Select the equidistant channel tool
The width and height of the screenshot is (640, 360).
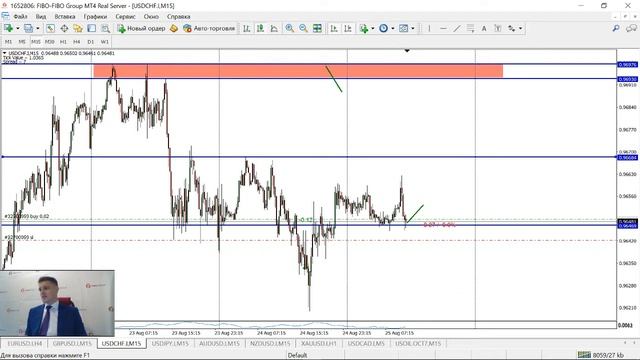[471, 28]
